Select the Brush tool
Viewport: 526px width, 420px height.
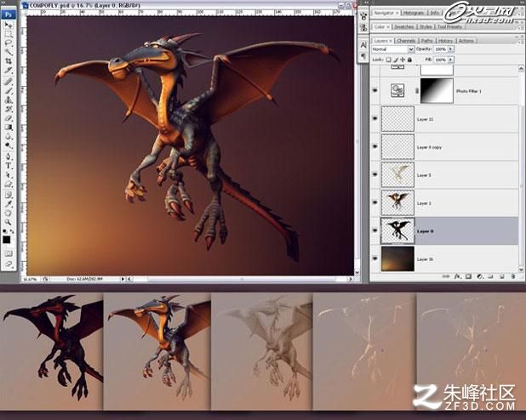pyautogui.click(x=9, y=90)
